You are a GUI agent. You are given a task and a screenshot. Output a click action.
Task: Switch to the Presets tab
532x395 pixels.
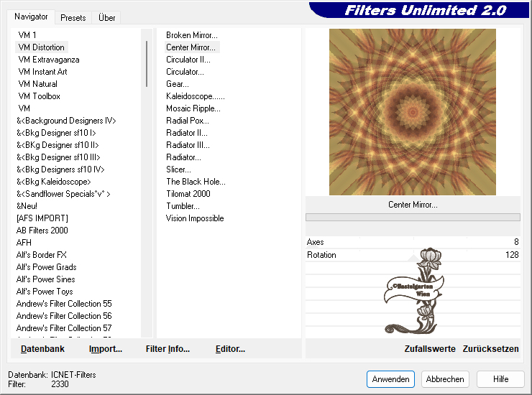click(73, 17)
